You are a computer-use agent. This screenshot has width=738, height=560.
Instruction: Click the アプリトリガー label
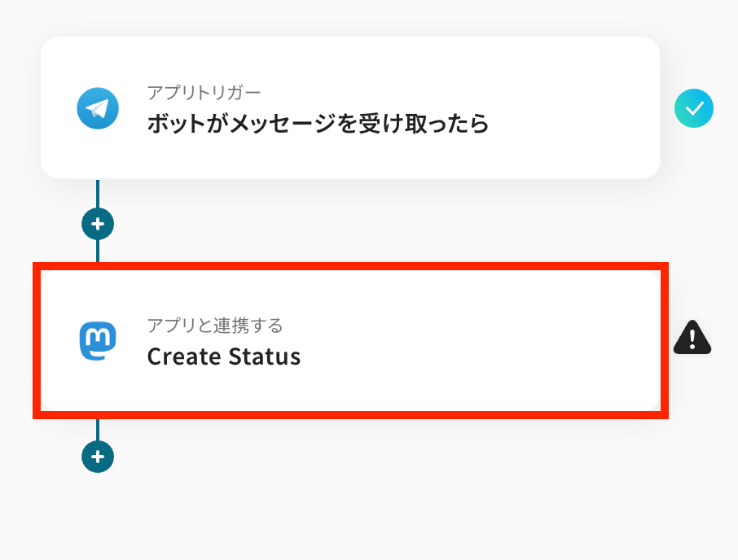(x=204, y=92)
